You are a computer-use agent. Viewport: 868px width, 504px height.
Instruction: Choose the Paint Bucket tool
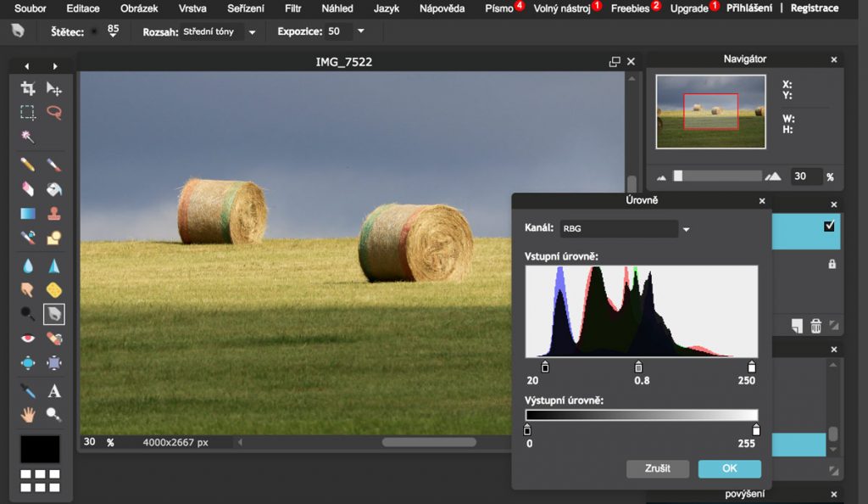point(54,188)
